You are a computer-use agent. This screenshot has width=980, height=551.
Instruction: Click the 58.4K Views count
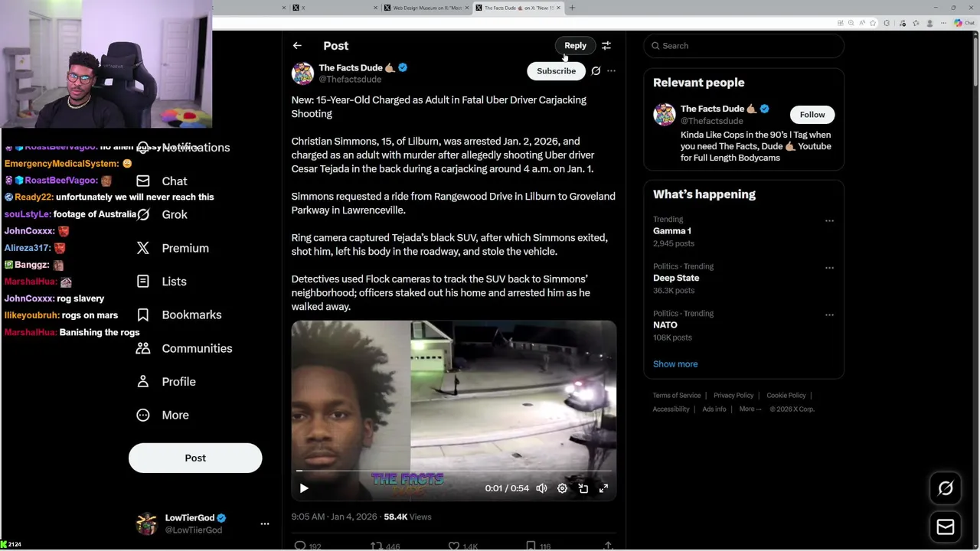click(x=407, y=517)
